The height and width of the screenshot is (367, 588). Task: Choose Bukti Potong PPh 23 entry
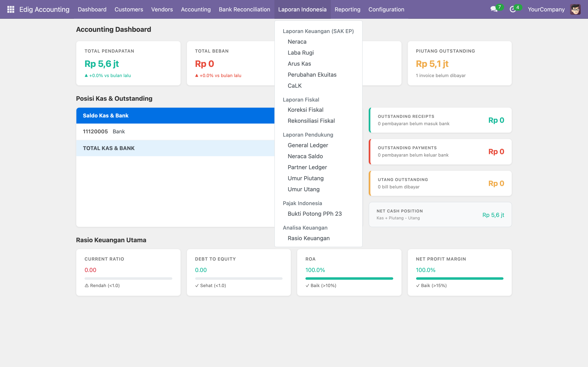(314, 214)
